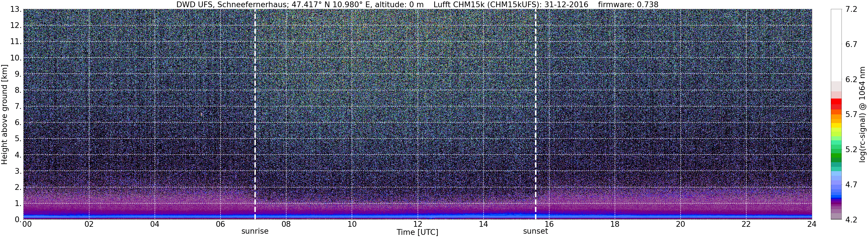The height and width of the screenshot is (238, 868).
Task: Click the x-axis tick label '08'
Action: tap(286, 224)
